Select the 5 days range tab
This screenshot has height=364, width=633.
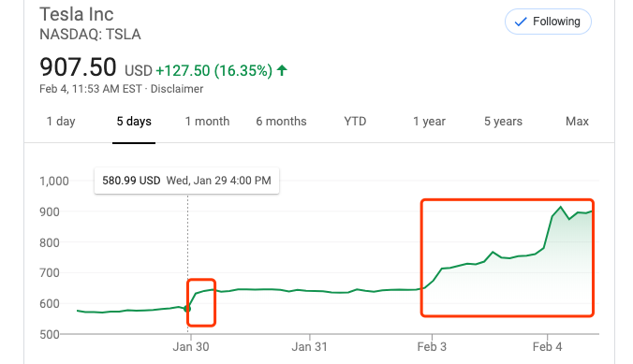point(134,122)
